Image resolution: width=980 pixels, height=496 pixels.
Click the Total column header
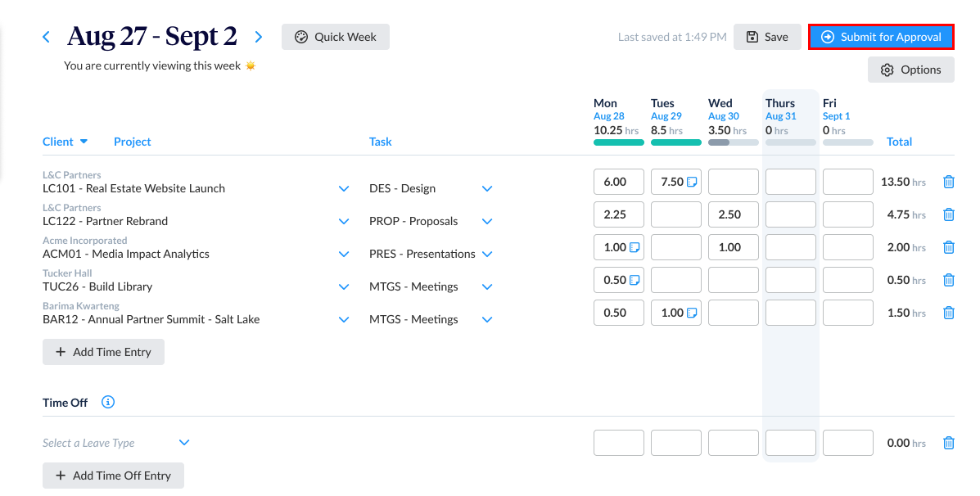pyautogui.click(x=900, y=142)
